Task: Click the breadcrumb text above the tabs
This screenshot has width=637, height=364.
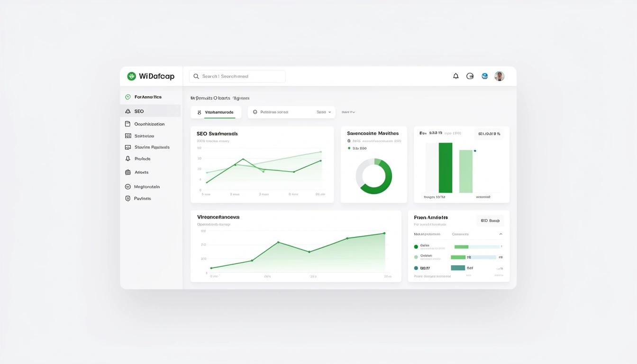Action: 220,98
